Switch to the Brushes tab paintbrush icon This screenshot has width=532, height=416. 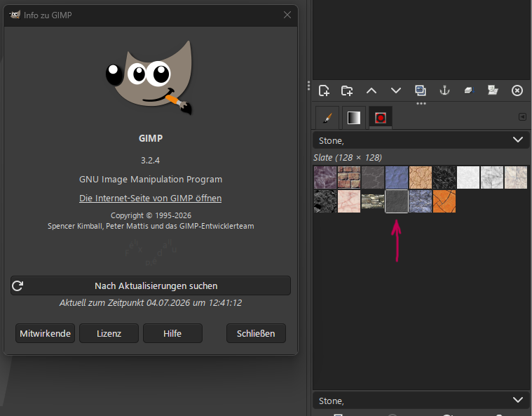327,118
